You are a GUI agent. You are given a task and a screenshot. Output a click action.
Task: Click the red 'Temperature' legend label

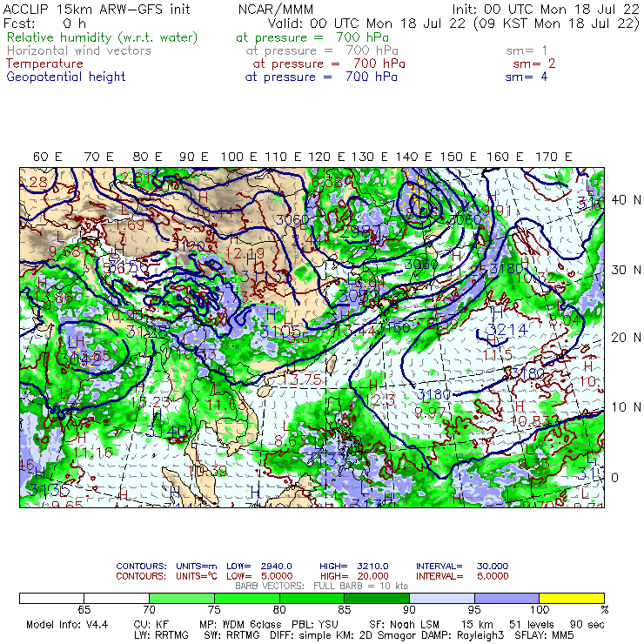(44, 64)
